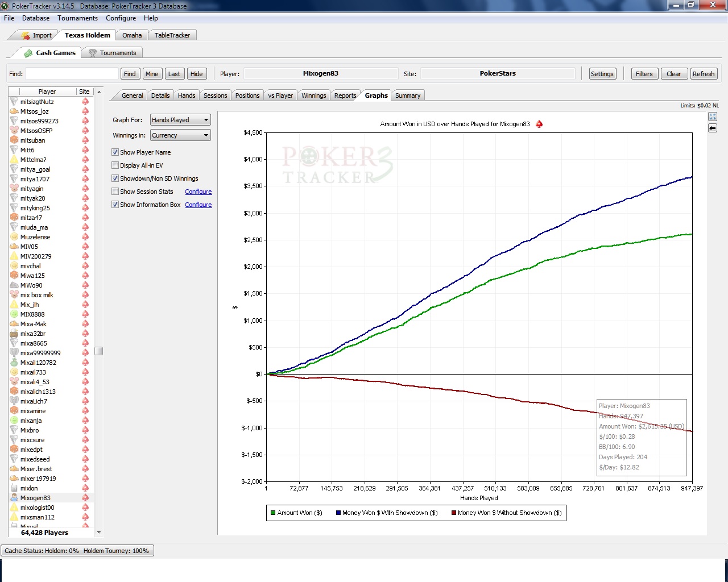Image resolution: width=728 pixels, height=582 pixels.
Task: Click the blue With Showdown legend swatch
Action: coord(338,513)
